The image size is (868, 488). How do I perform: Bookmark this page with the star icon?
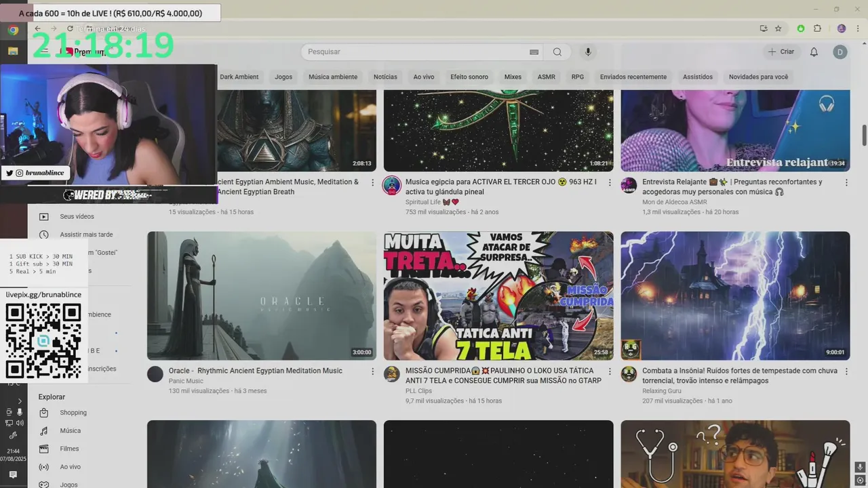coord(778,28)
